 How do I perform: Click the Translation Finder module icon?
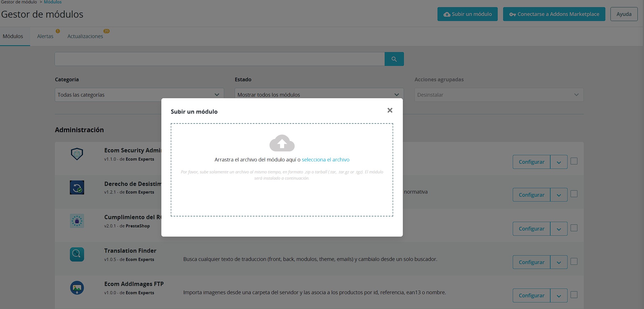click(x=77, y=254)
